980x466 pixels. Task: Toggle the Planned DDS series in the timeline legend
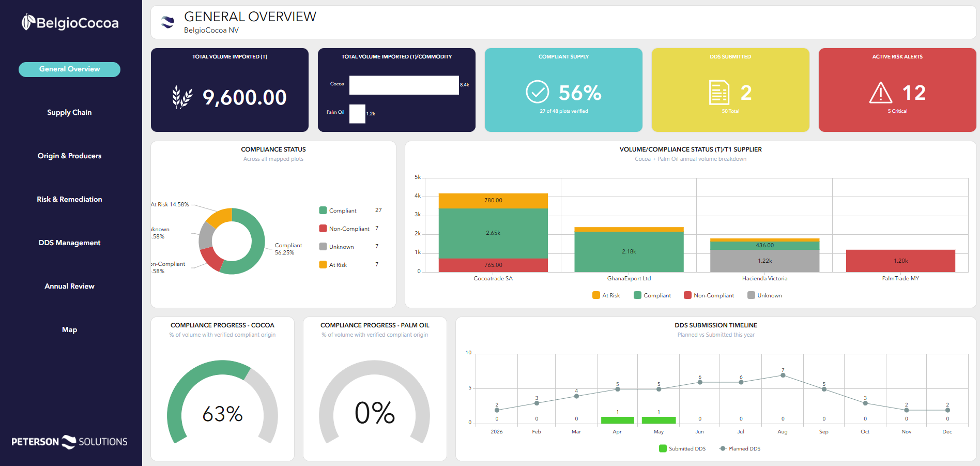[740, 448]
